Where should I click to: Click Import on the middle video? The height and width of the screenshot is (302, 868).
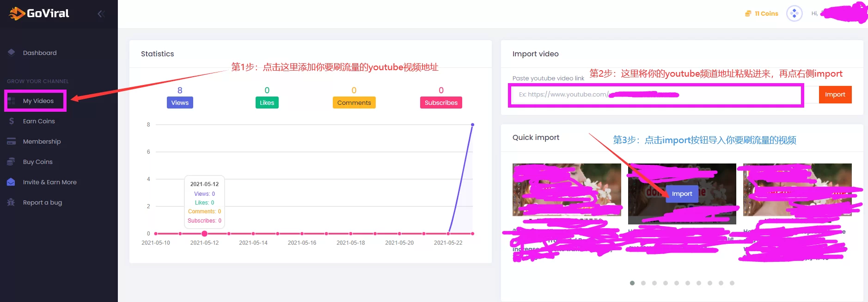click(682, 193)
